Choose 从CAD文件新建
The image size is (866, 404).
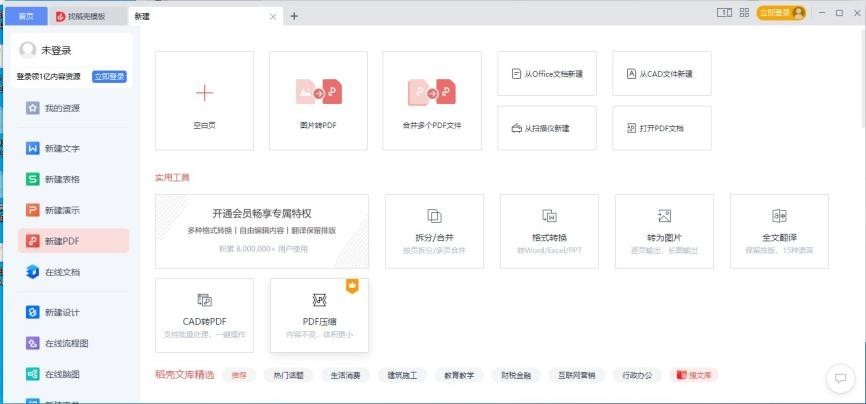(662, 74)
